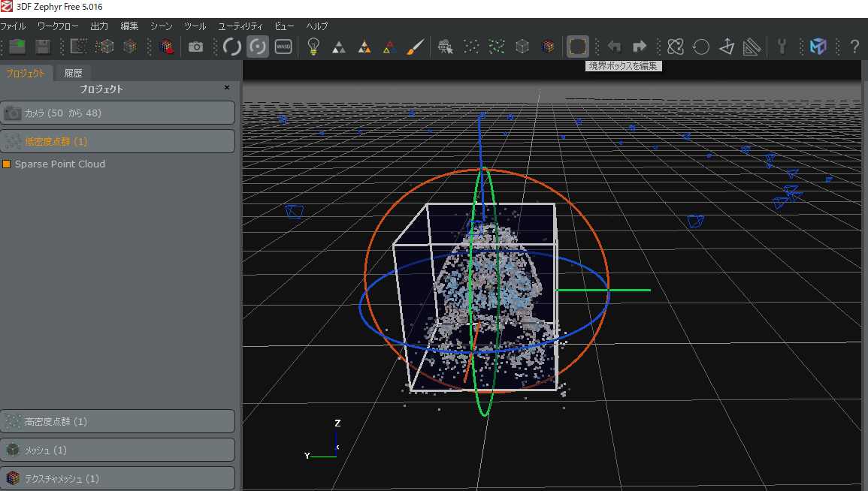The height and width of the screenshot is (491, 868).
Task: Expand the 高密度点群 (1) section
Action: 117,422
